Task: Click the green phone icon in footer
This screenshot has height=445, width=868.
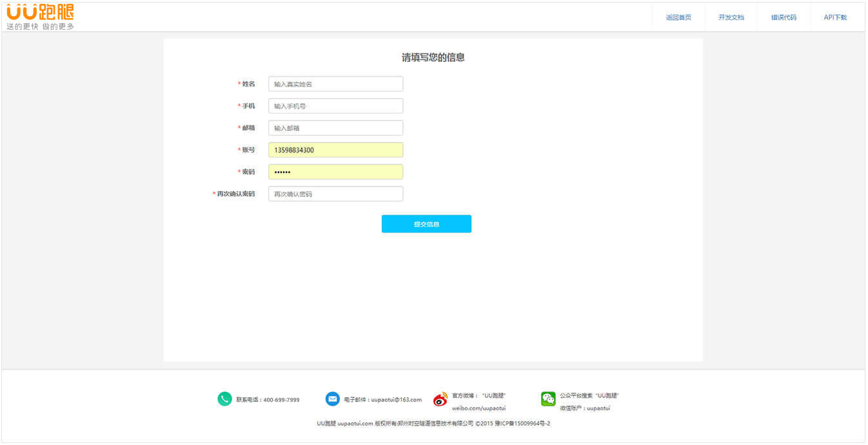Action: [x=224, y=399]
